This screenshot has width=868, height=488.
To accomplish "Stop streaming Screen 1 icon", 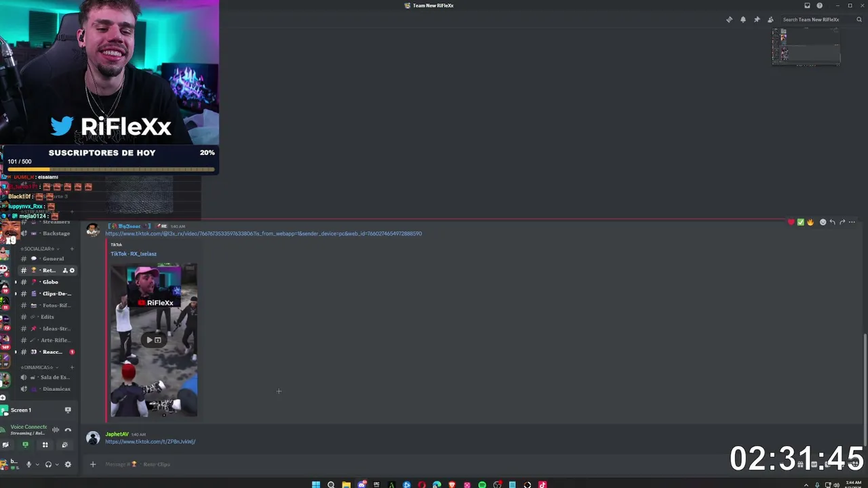I will pos(68,410).
